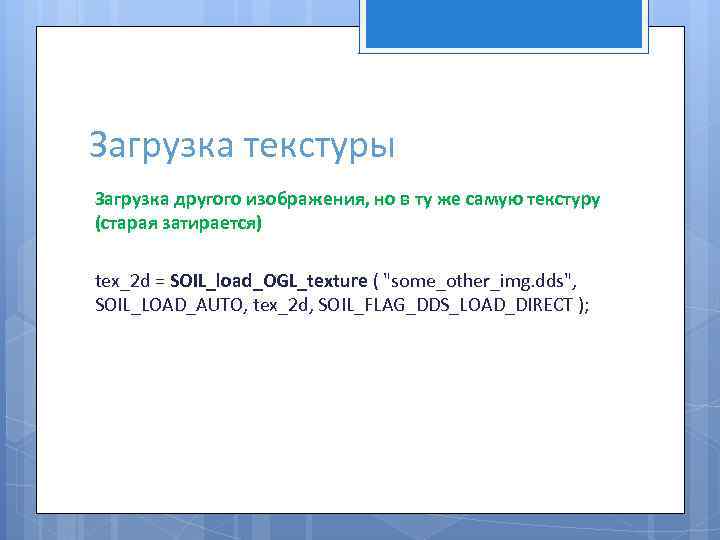Click the string "some_other_img.dds"
Image resolution: width=720 pixels, height=540 pixels.
pyautogui.click(x=477, y=281)
